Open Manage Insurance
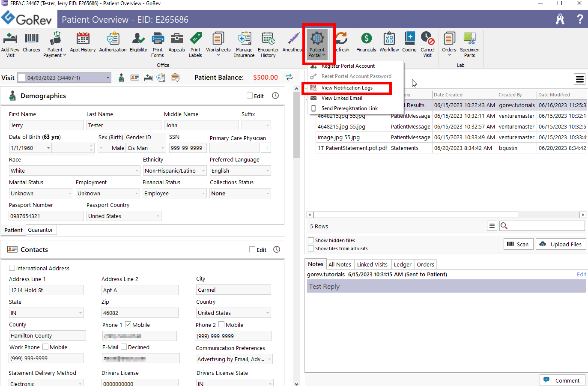 (244, 45)
